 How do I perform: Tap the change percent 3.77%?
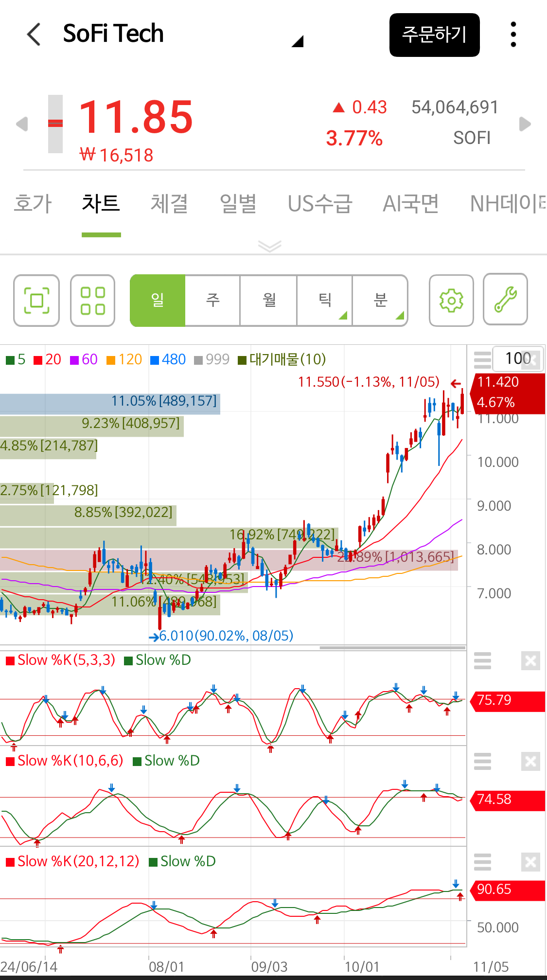[354, 138]
